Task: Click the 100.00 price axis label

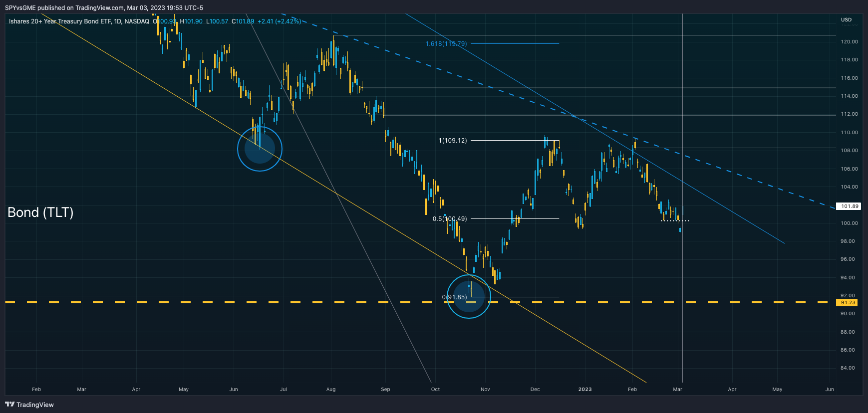Action: pos(849,223)
